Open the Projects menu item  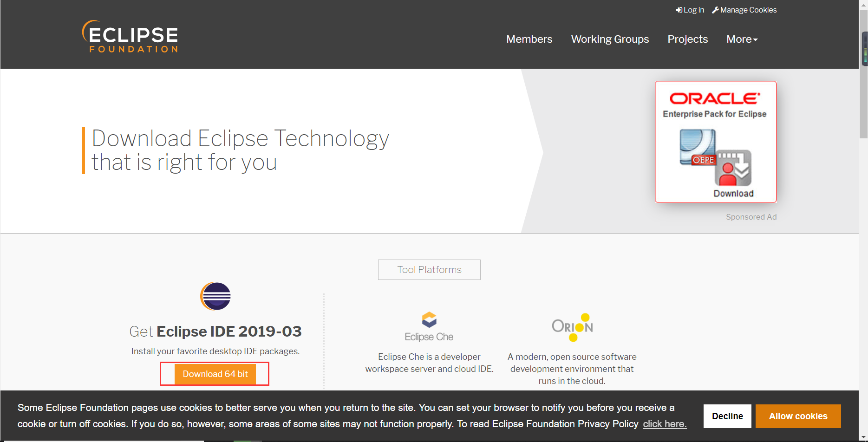[x=688, y=39]
